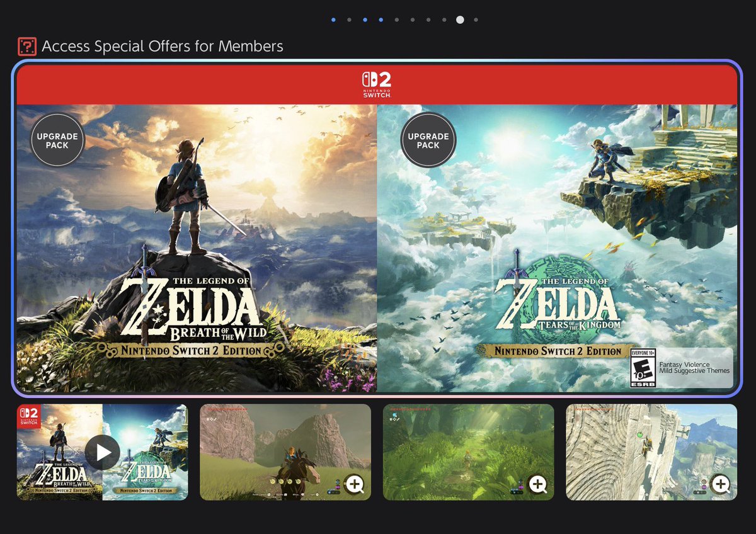The width and height of the screenshot is (756, 534).
Task: Open the Breath of the Wild cover art
Action: (x=197, y=249)
